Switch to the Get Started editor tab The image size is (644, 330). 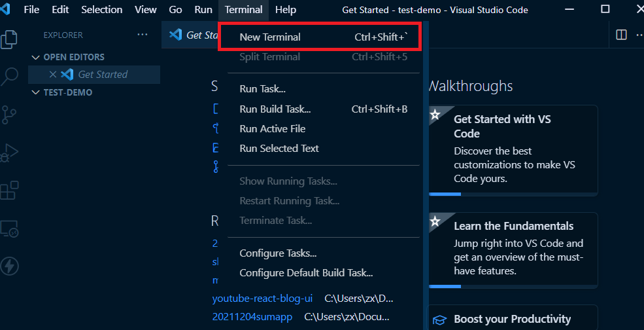pos(190,35)
